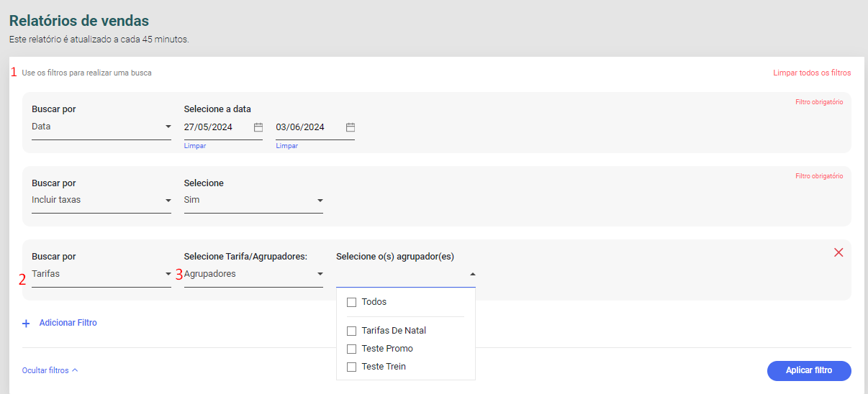Open the Buscar por Tarifas dropdown
The image size is (868, 394).
[101, 274]
